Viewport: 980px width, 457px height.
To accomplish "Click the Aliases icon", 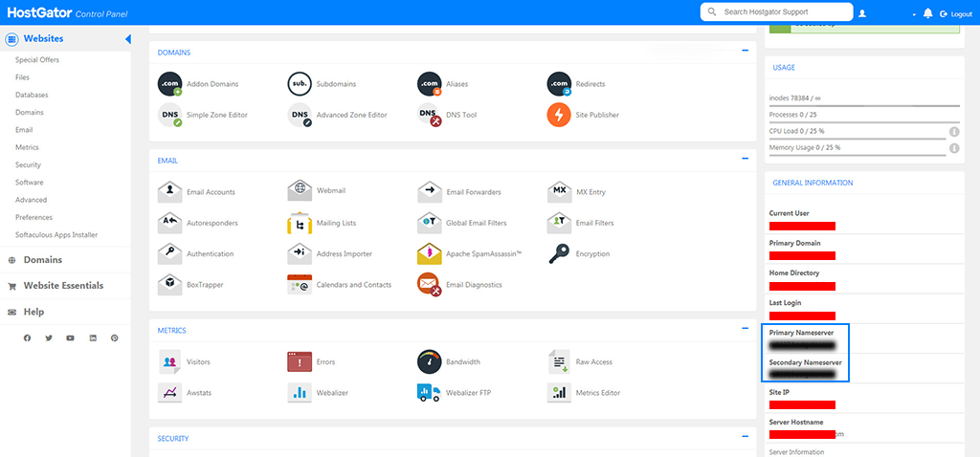I will (x=430, y=84).
